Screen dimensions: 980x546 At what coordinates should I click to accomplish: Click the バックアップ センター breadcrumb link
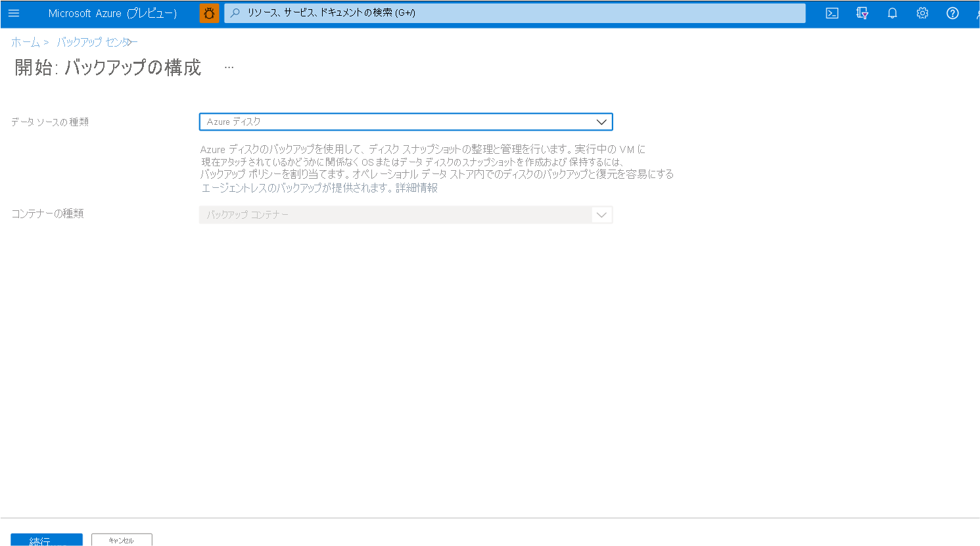[97, 42]
